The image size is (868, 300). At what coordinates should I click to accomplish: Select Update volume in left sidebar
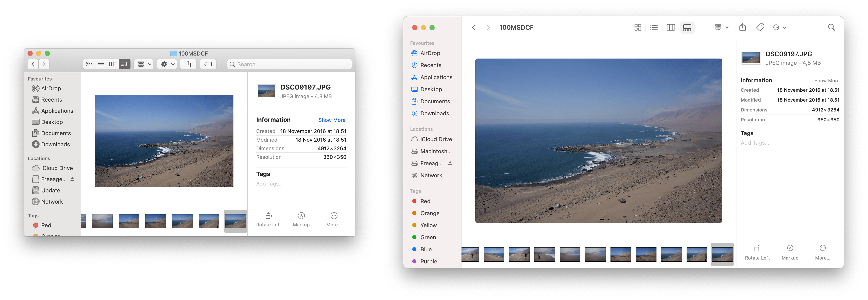pos(46,190)
